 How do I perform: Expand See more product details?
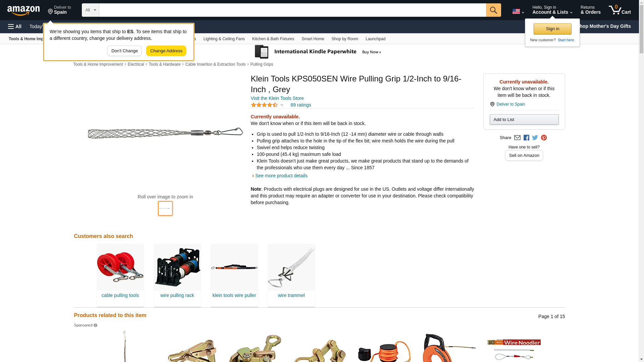click(x=281, y=176)
